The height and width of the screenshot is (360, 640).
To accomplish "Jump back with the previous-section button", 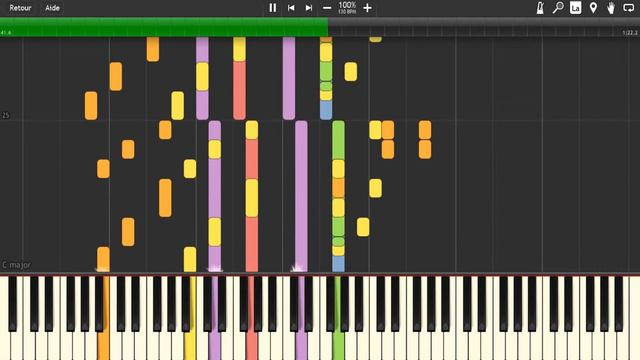I will (291, 8).
